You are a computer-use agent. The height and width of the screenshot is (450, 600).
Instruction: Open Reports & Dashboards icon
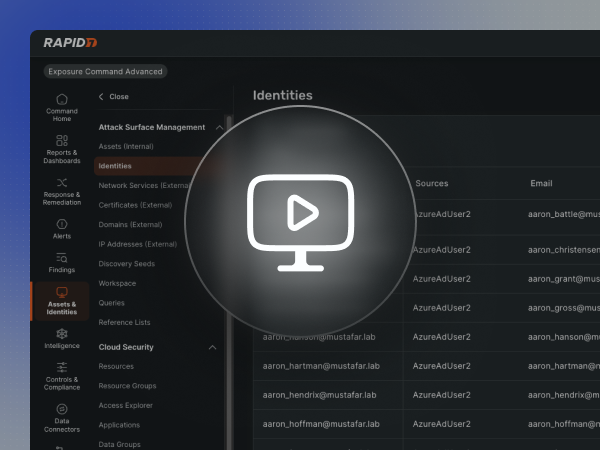(62, 141)
